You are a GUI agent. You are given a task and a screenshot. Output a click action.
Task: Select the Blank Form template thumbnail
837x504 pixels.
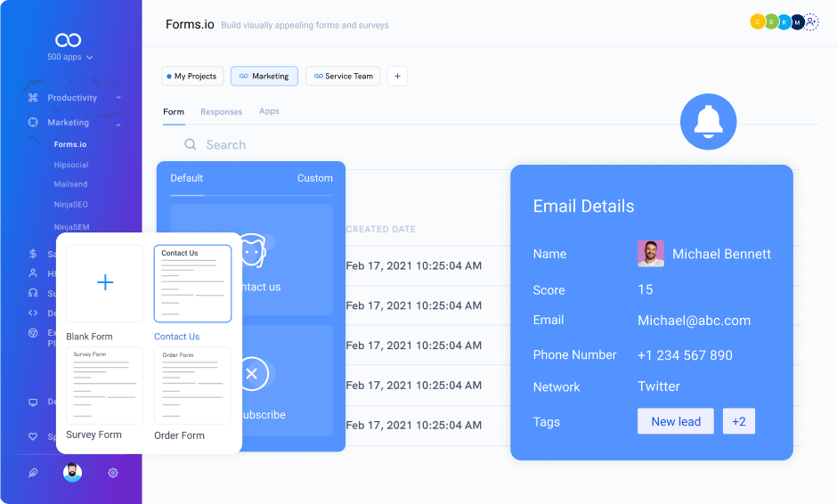pyautogui.click(x=104, y=283)
